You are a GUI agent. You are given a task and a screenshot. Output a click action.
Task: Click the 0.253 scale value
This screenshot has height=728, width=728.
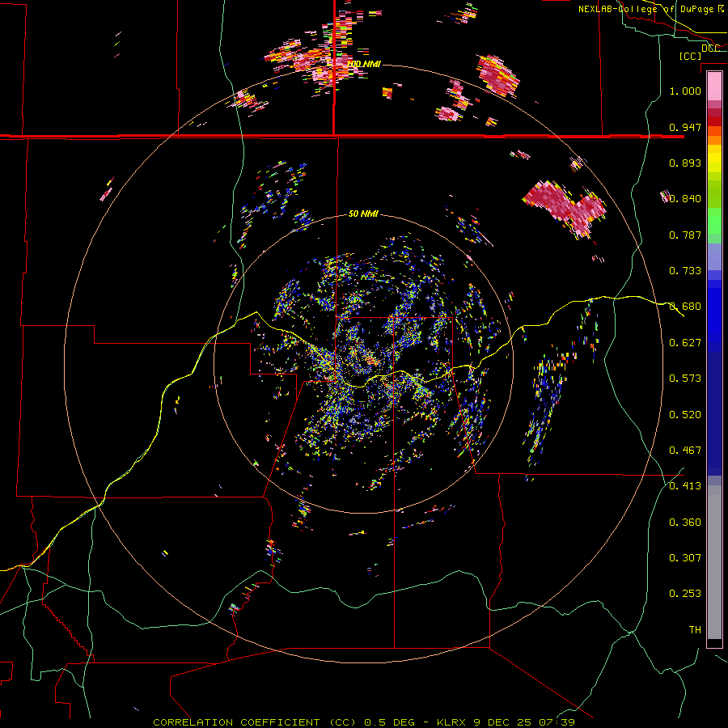[685, 594]
